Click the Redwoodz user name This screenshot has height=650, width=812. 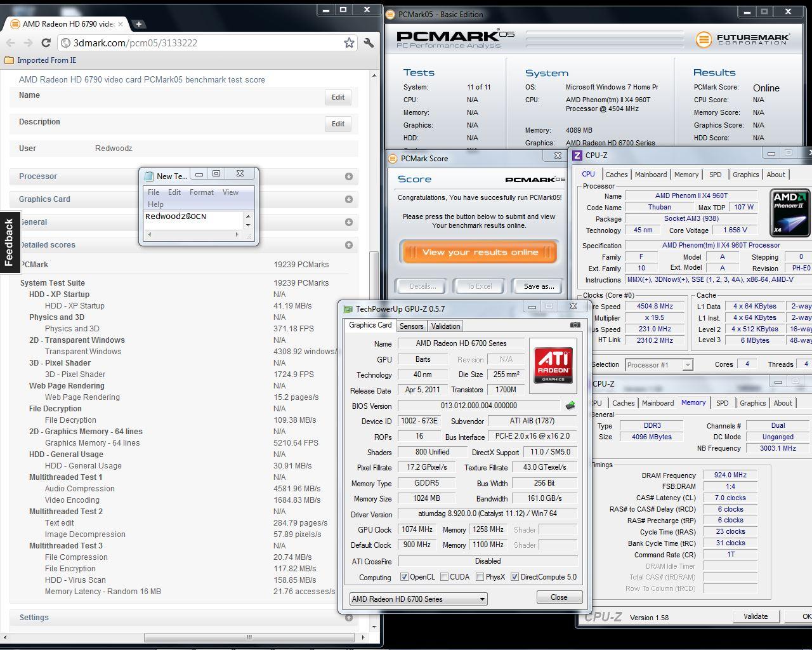coord(114,149)
